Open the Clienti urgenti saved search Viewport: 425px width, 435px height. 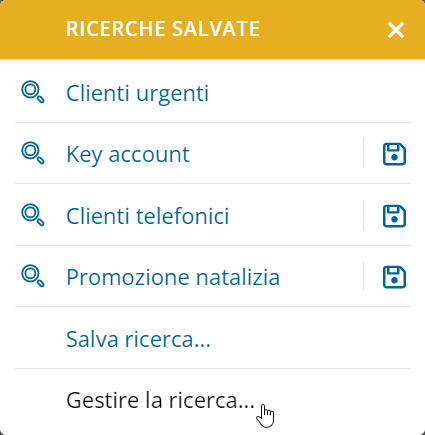[137, 93]
